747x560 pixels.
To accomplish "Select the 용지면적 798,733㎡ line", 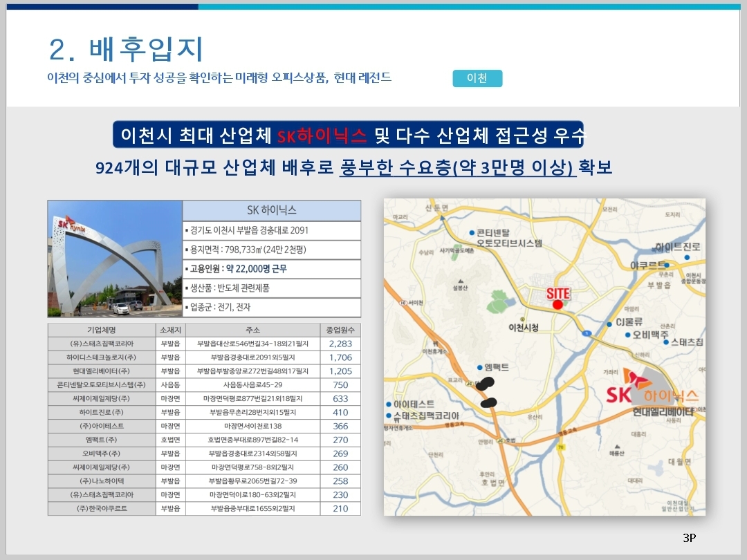I will 272,250.
